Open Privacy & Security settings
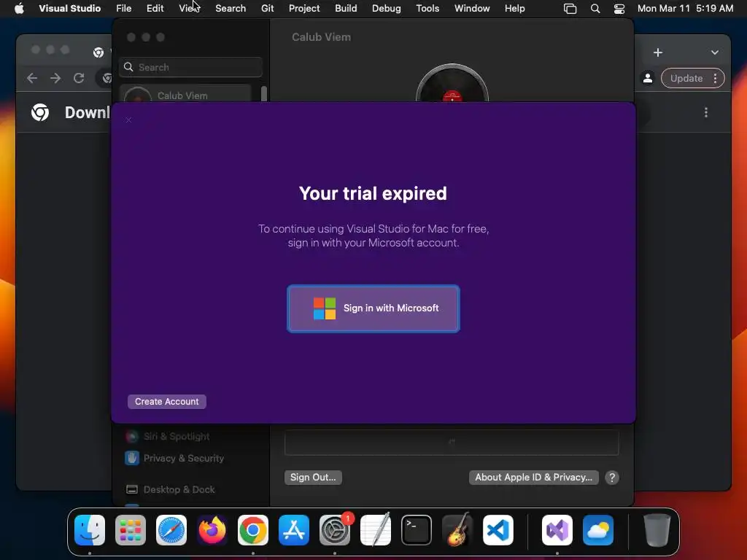 pos(174,458)
